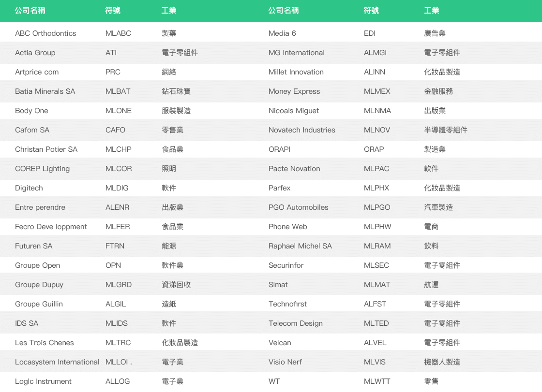Click Novatech Industries company name
The width and height of the screenshot is (542, 392).
(x=302, y=130)
